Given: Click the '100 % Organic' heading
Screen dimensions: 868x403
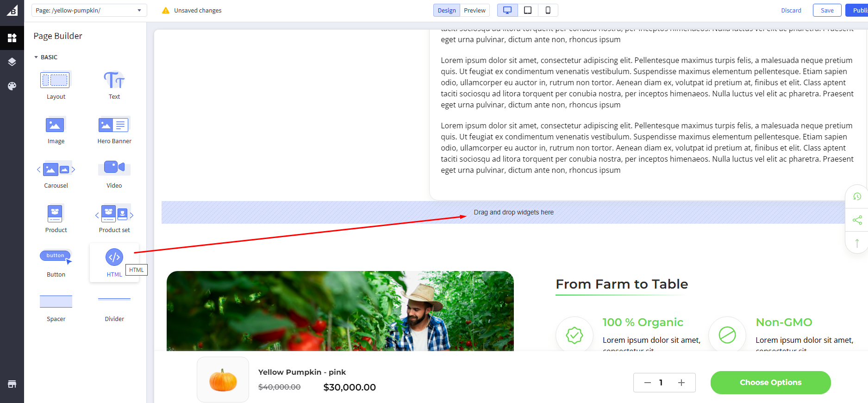Looking at the screenshot, I should tap(643, 322).
